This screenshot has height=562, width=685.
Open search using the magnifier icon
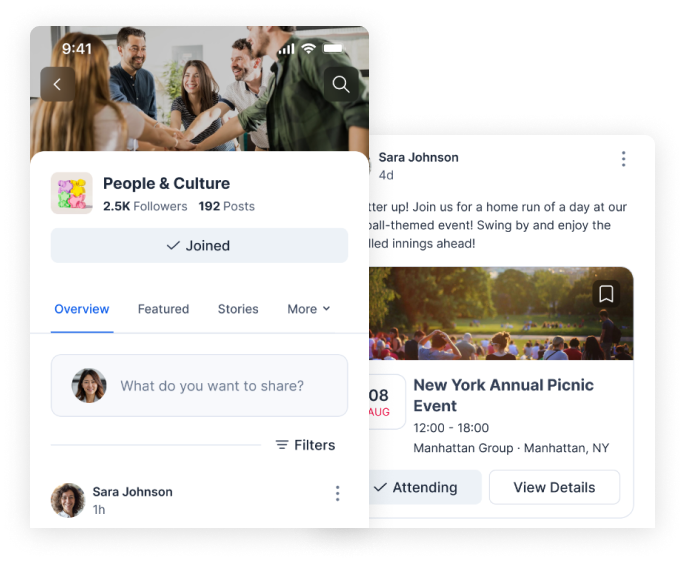click(x=341, y=85)
